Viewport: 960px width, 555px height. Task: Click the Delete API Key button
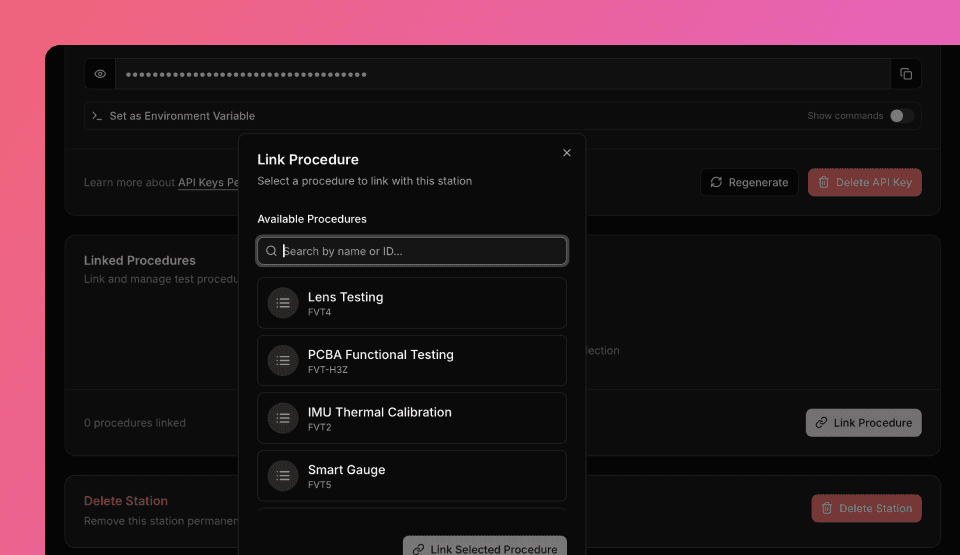click(864, 182)
